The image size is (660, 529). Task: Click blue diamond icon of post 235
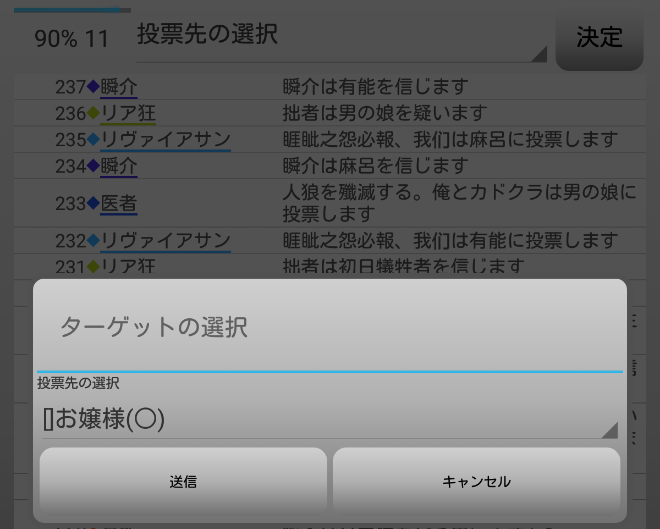click(93, 139)
